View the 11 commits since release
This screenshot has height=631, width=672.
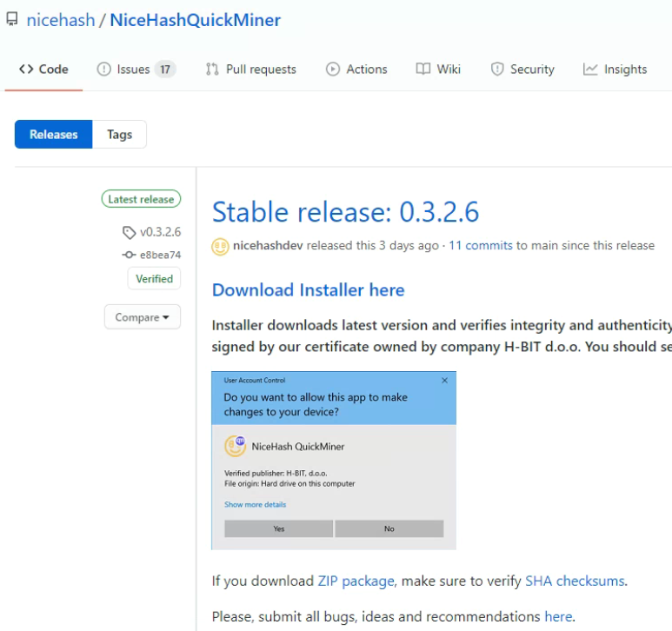[481, 245]
